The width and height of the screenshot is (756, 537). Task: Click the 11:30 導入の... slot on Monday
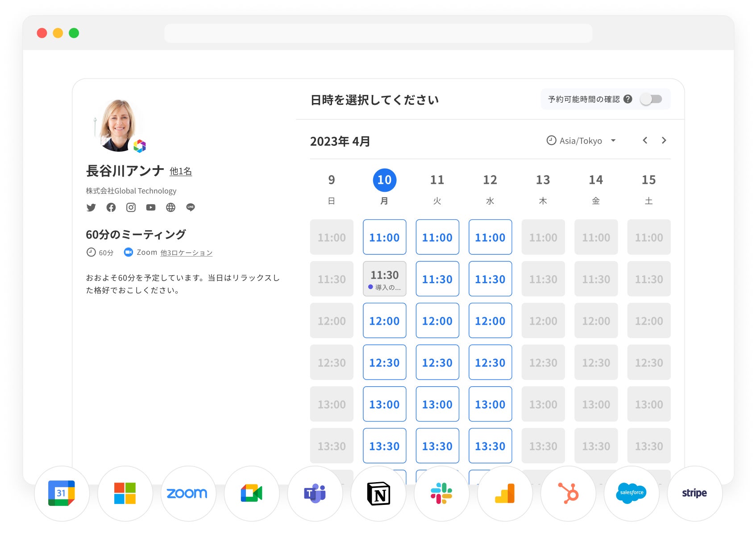coord(385,279)
